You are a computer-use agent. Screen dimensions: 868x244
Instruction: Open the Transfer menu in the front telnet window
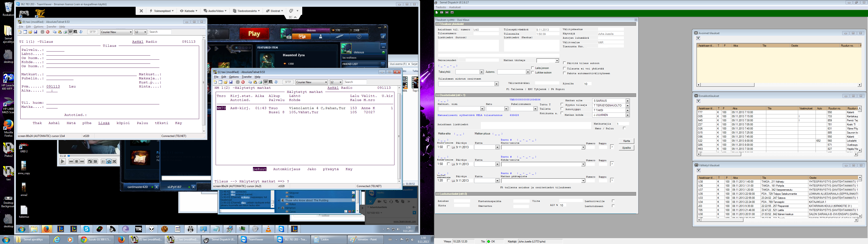click(x=246, y=77)
